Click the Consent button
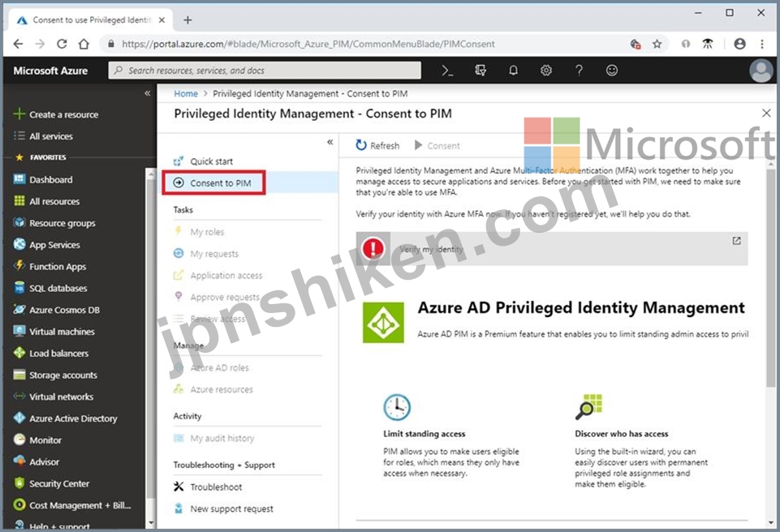780x532 pixels. [437, 145]
